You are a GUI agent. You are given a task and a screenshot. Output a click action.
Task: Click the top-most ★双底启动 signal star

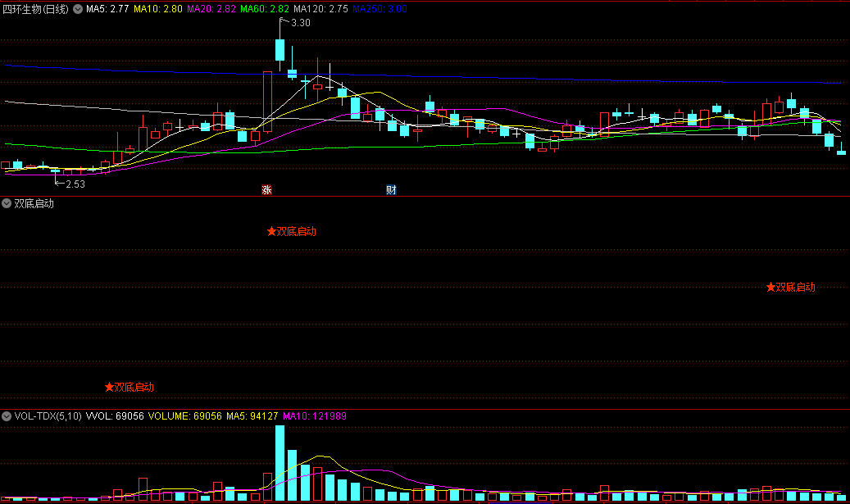click(271, 231)
